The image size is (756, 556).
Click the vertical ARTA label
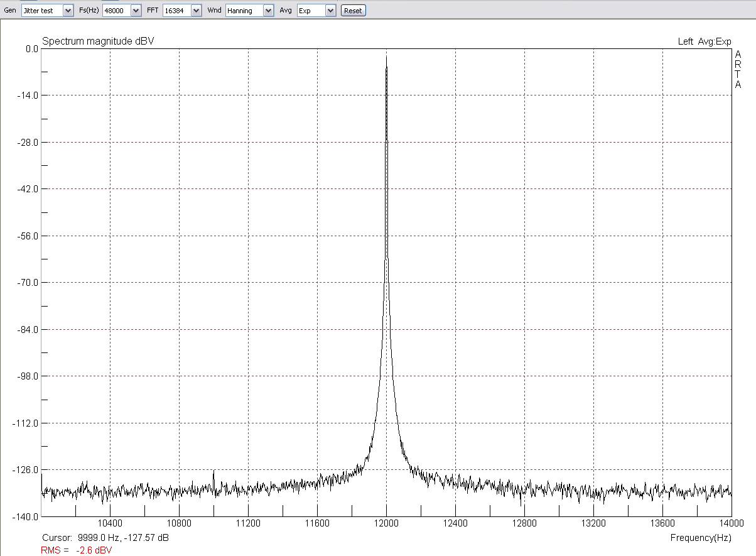738,69
